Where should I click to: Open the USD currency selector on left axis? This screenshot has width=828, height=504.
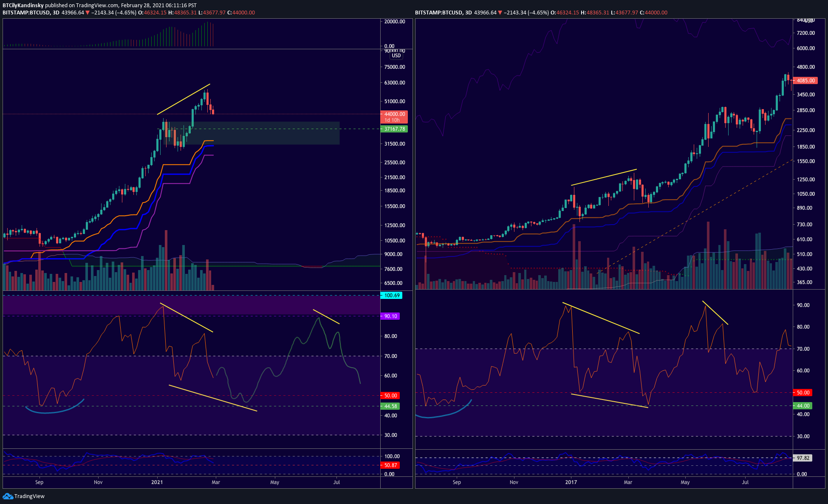point(396,56)
